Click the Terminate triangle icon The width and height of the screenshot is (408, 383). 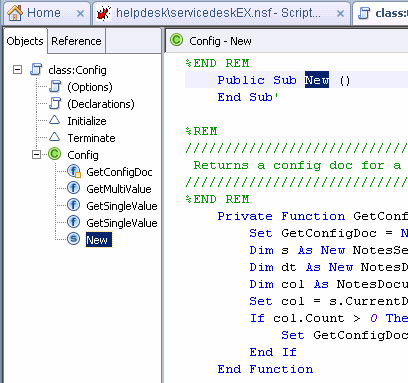click(x=55, y=137)
